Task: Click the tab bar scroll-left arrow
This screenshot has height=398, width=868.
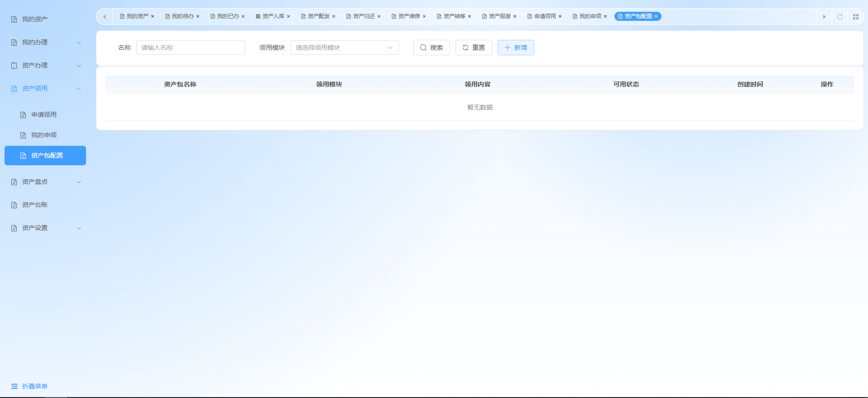Action: 105,17
